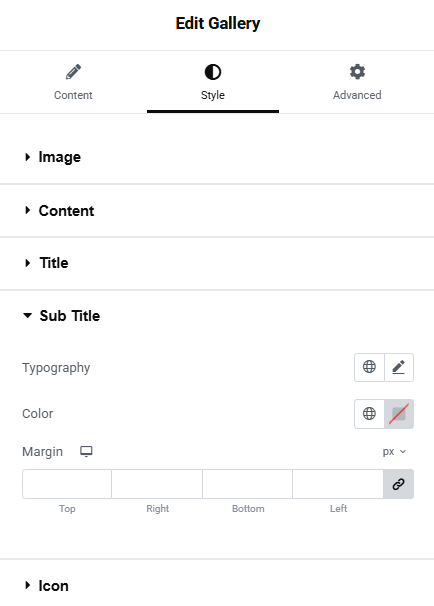Click the Top margin input field
The width and height of the screenshot is (434, 606).
(x=67, y=484)
